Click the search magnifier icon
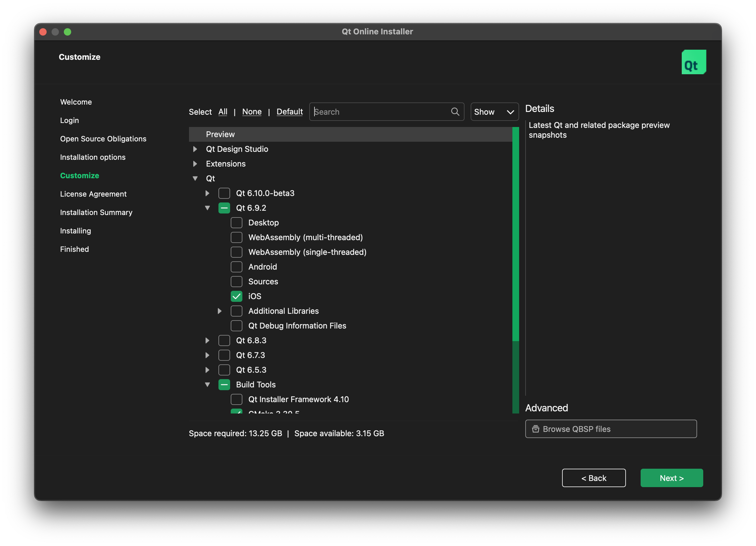The height and width of the screenshot is (546, 756). pos(455,112)
